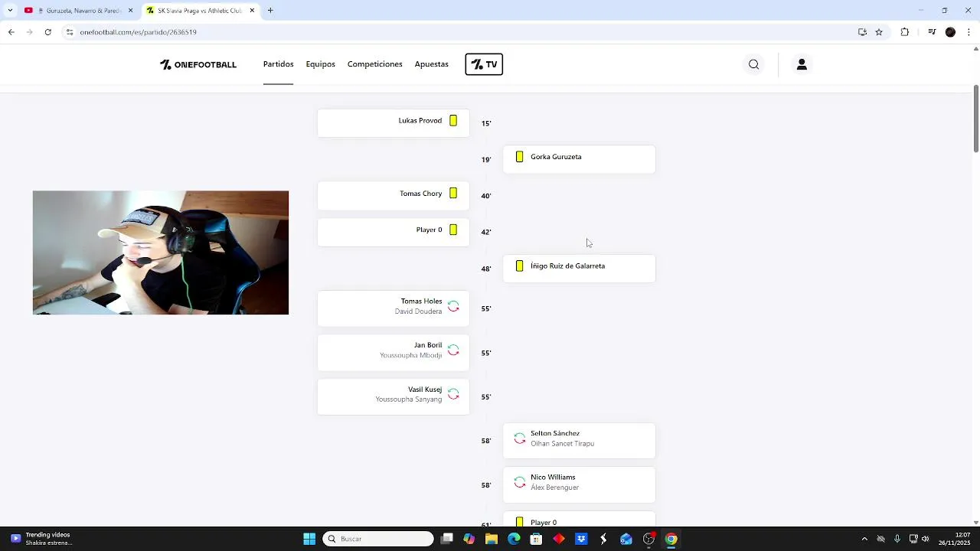Select the Iñigo Ruiz de Galarreta name
Screen dimensions: 980x551
tap(567, 266)
